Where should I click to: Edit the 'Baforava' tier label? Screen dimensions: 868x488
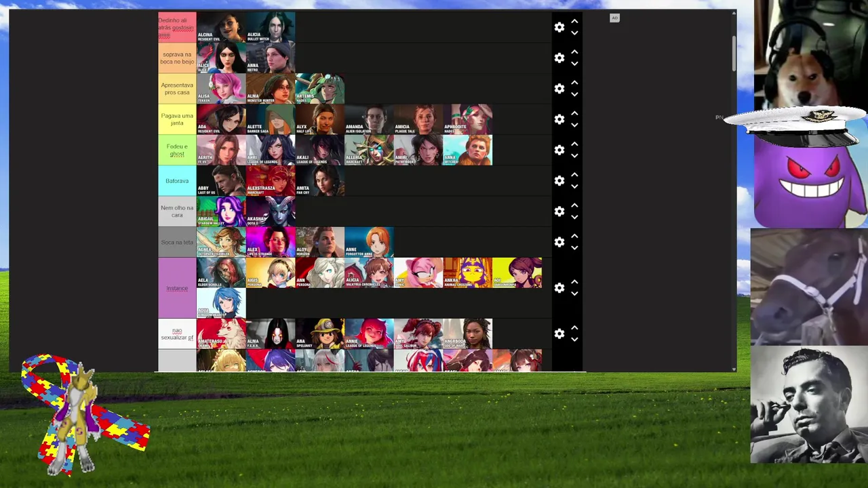pyautogui.click(x=177, y=180)
